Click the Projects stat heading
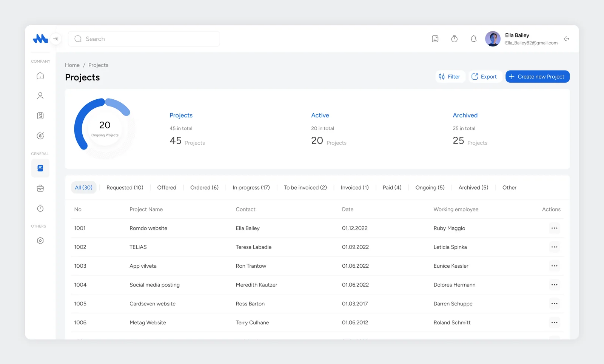Screen dimensions: 604x364 coord(181,115)
